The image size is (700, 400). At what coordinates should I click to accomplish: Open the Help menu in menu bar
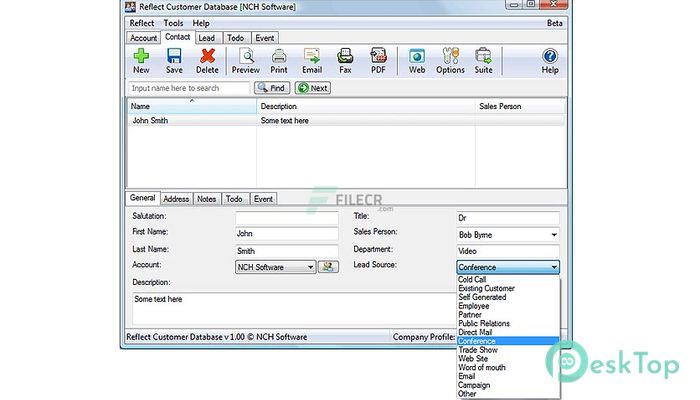(201, 23)
